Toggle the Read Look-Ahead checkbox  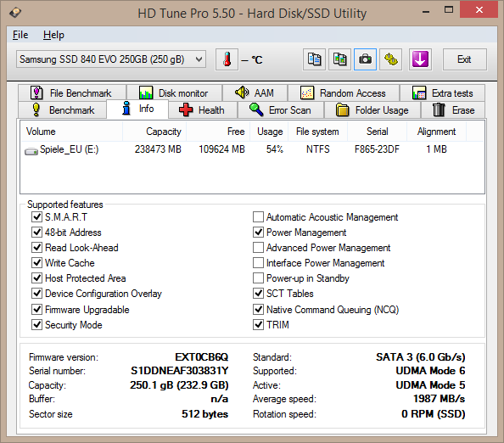pyautogui.click(x=36, y=247)
